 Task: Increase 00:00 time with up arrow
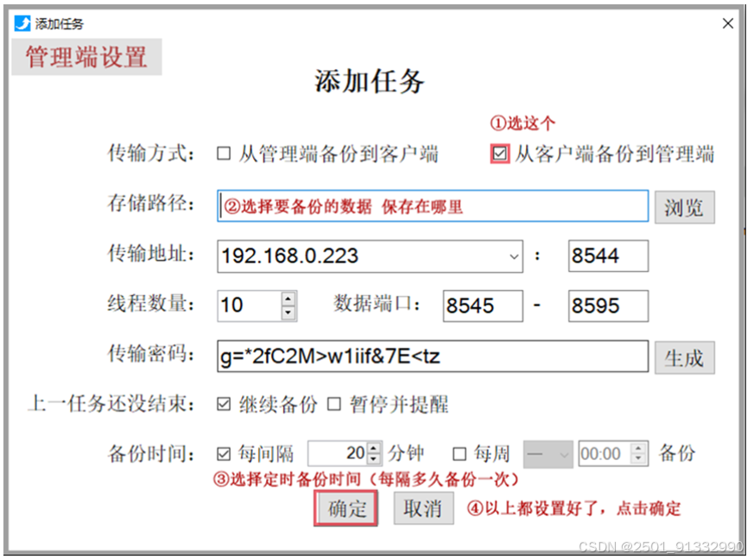[639, 448]
